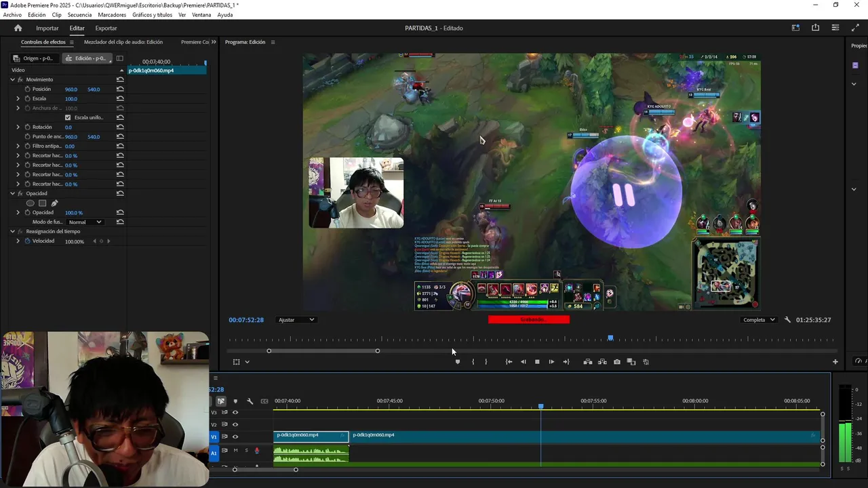Screen dimensions: 868x488
Task: Reset the Opacidad 100.0 % value
Action: [120, 212]
